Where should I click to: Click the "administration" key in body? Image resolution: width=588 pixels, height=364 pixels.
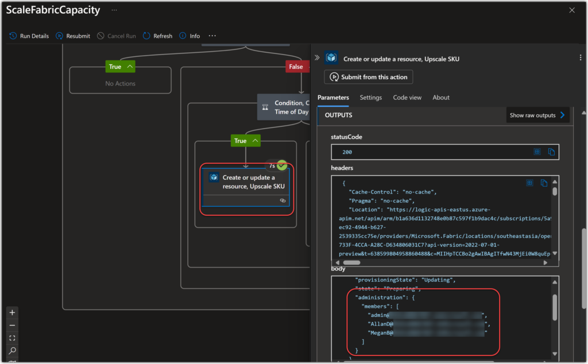381,297
